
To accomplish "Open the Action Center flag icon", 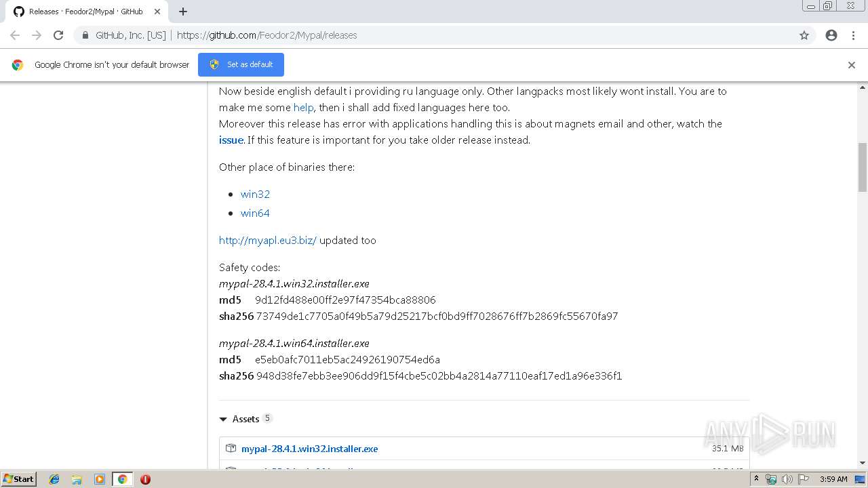I will 804,479.
